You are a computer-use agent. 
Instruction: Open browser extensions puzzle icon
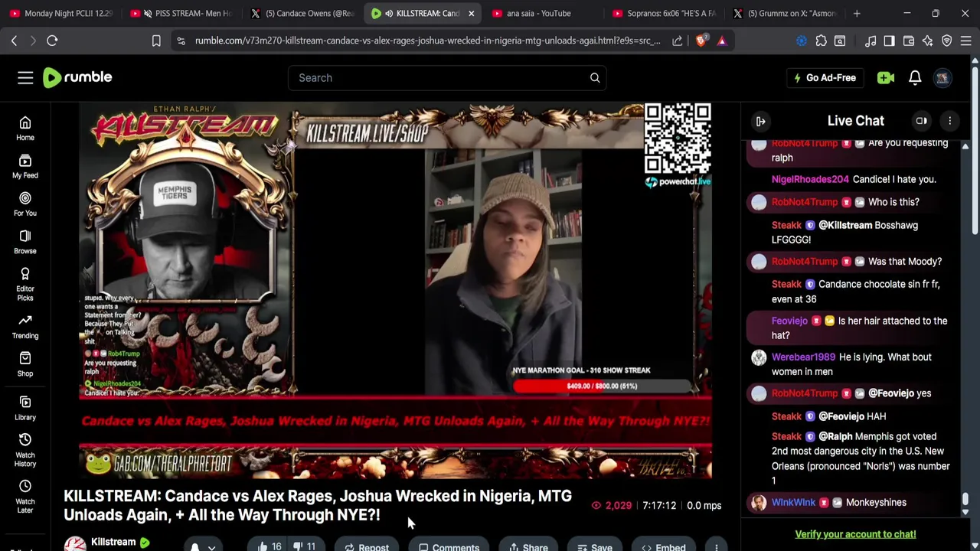pyautogui.click(x=821, y=41)
